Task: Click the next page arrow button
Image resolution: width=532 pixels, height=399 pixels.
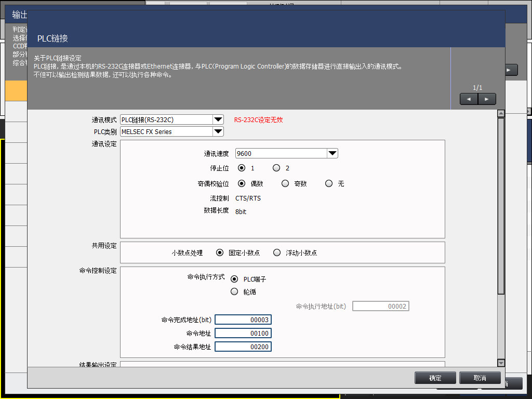Action: [487, 99]
